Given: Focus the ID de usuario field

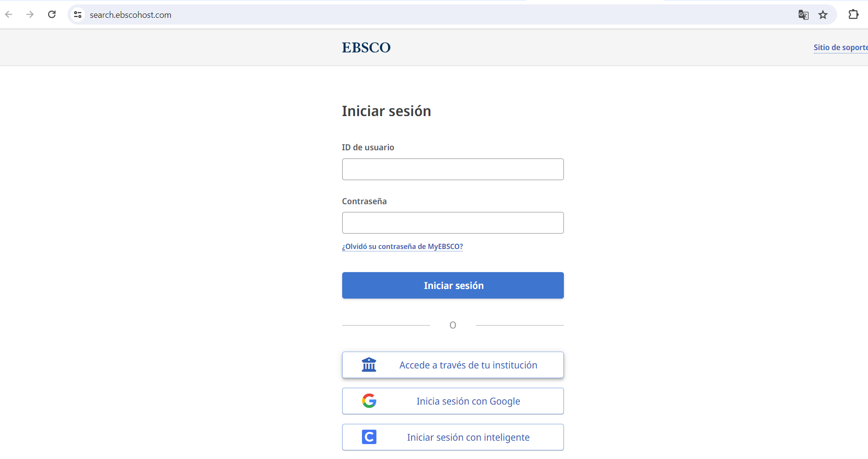Looking at the screenshot, I should click(x=453, y=169).
